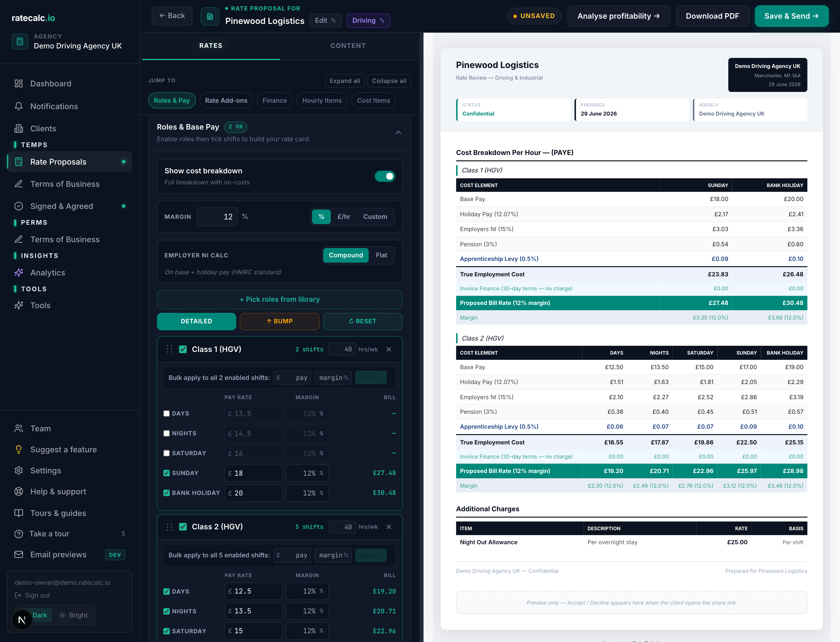Screen dimensions: 840x642
Task: Collapse the Roles & Base Pay section chevron
Action: point(398,132)
